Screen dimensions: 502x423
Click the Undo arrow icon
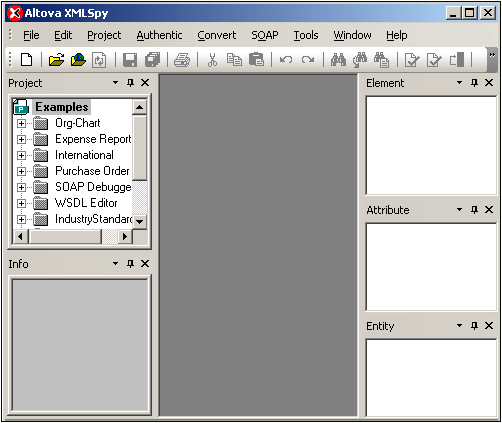286,60
